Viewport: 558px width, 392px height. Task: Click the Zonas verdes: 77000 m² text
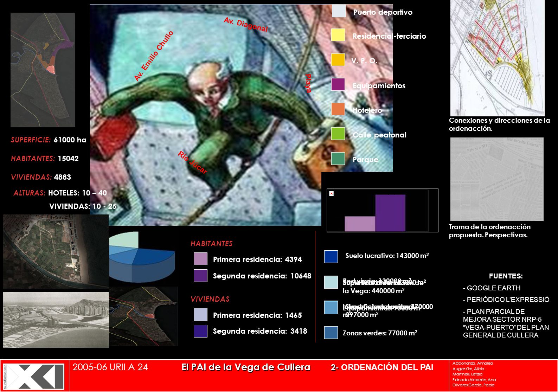tap(380, 333)
